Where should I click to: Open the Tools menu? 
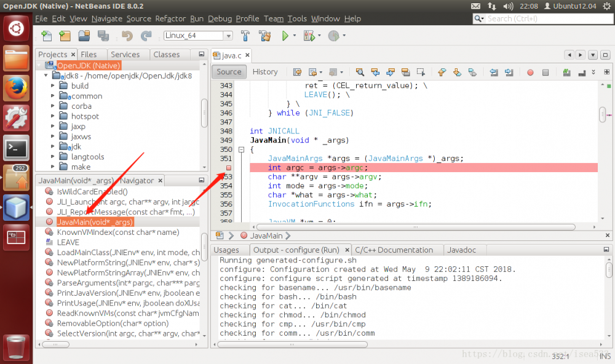click(297, 18)
